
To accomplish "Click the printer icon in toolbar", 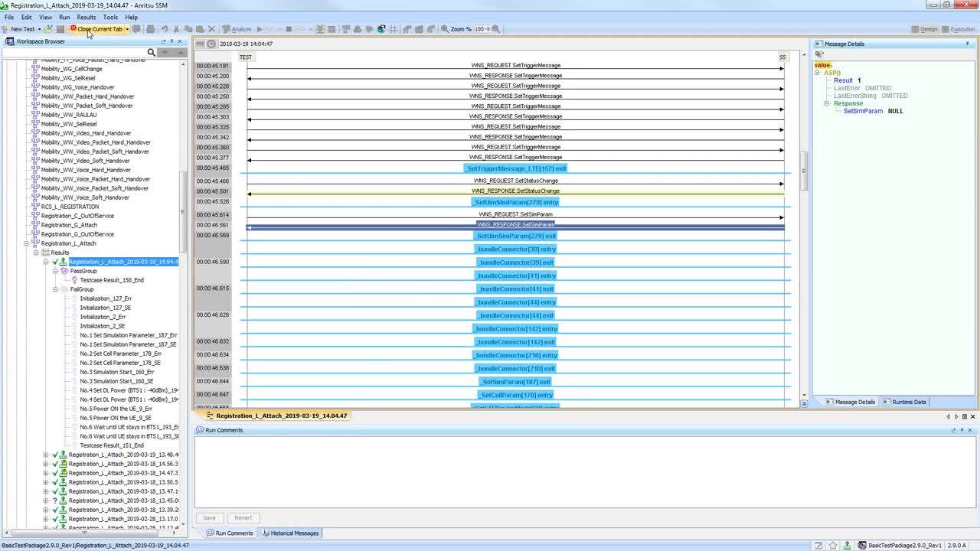I will 150,29.
